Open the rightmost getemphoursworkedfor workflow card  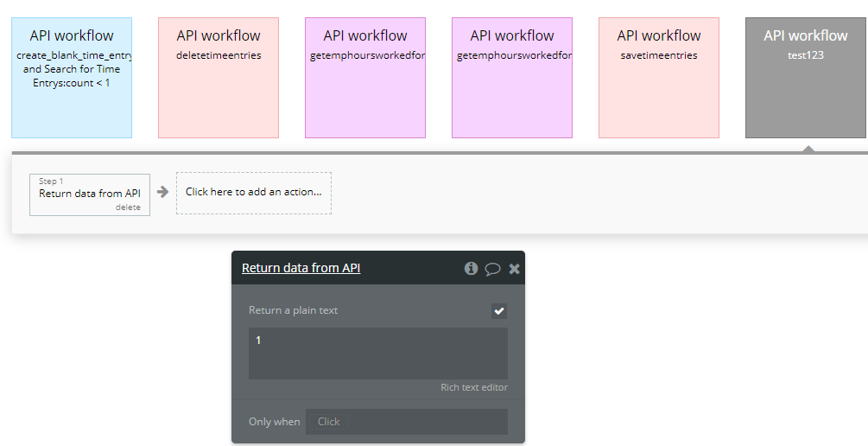point(511,78)
